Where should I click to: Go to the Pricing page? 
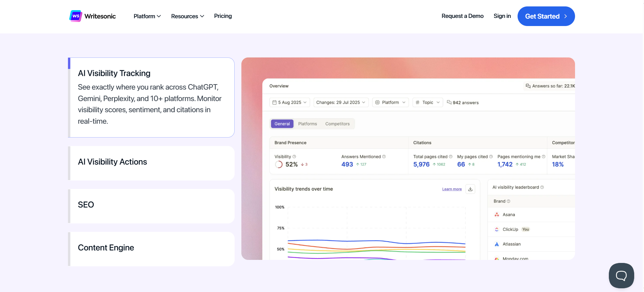coord(223,16)
